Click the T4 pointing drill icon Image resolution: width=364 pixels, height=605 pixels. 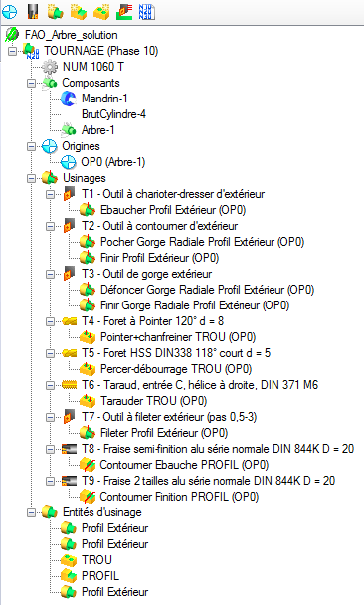(x=69, y=321)
